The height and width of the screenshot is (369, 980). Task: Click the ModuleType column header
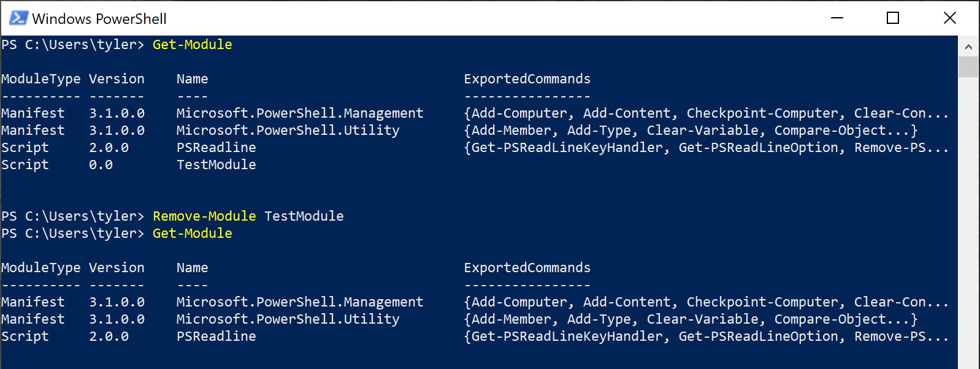pyautogui.click(x=40, y=78)
